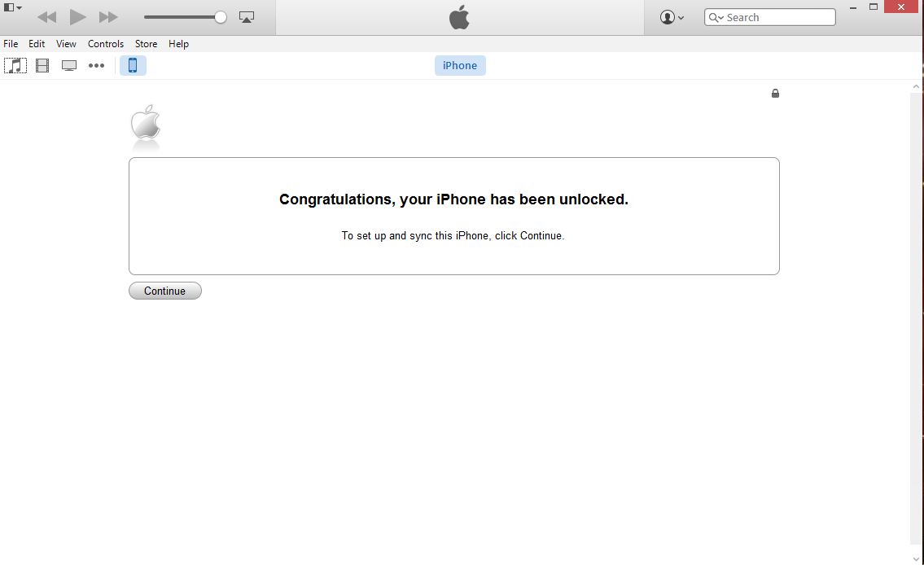This screenshot has width=924, height=565.
Task: Open the TV Shows library icon
Action: (69, 65)
